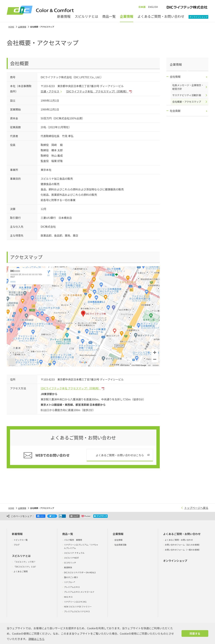The height and width of the screenshot is (644, 215).
Task: Open footer ロコモリッチ link
Action: [x=70, y=563]
